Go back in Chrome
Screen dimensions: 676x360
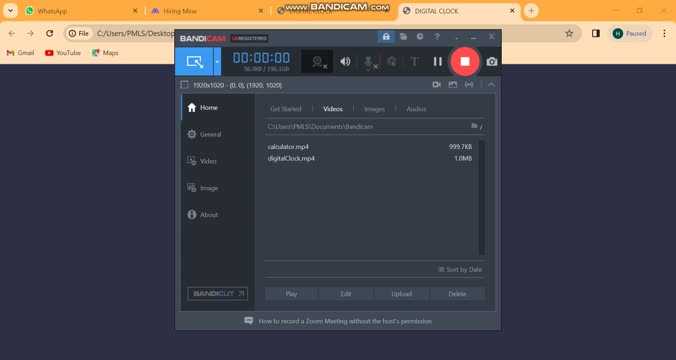(x=12, y=33)
